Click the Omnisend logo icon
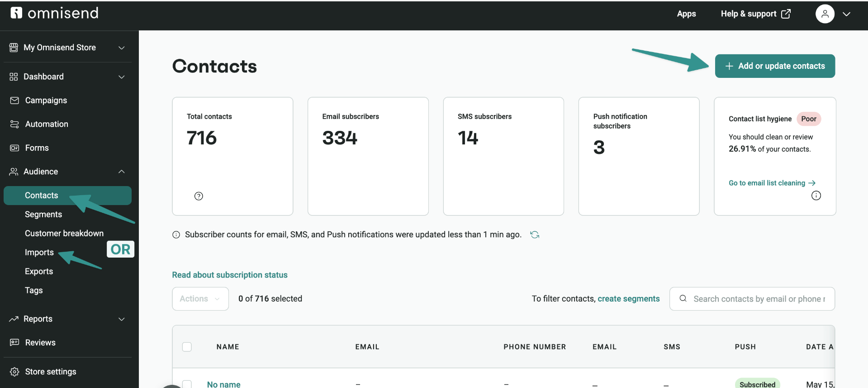Screen dimensions: 868x388 pyautogui.click(x=16, y=13)
